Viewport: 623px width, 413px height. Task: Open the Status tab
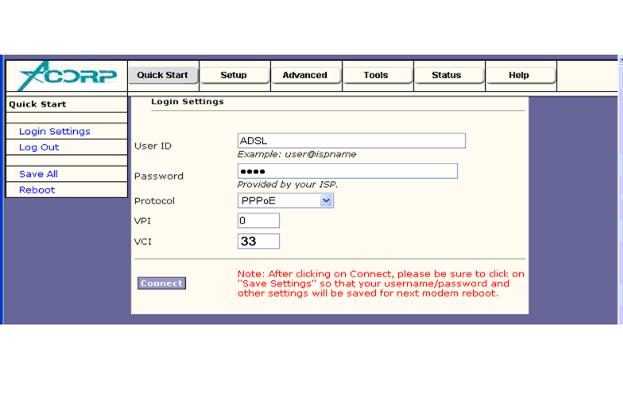[x=446, y=75]
